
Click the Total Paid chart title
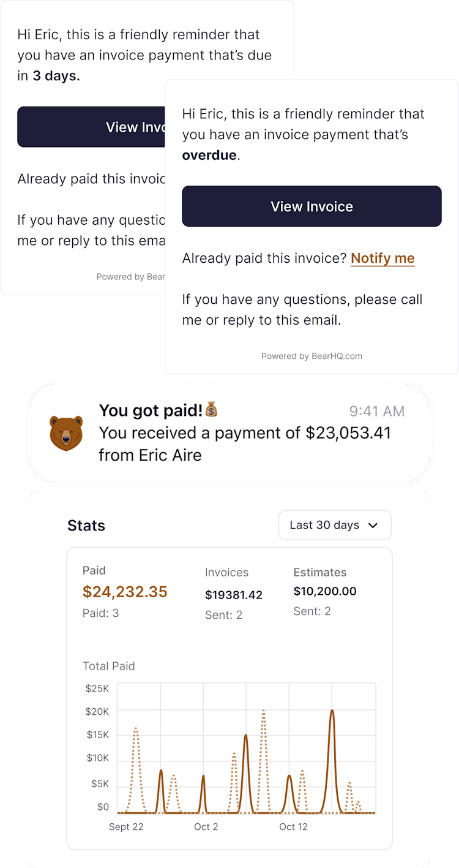point(109,666)
